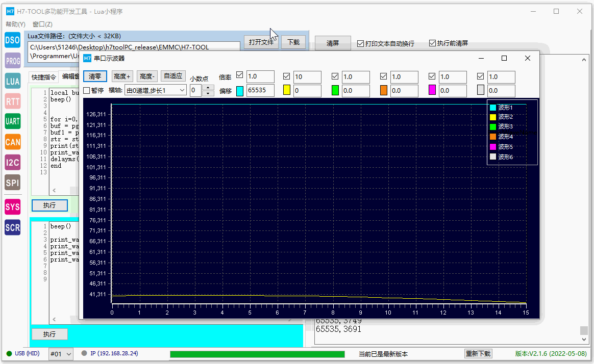Viewport: 594px width, 364px height.
Task: Click 波形1 in the chart legend
Action: click(x=501, y=108)
